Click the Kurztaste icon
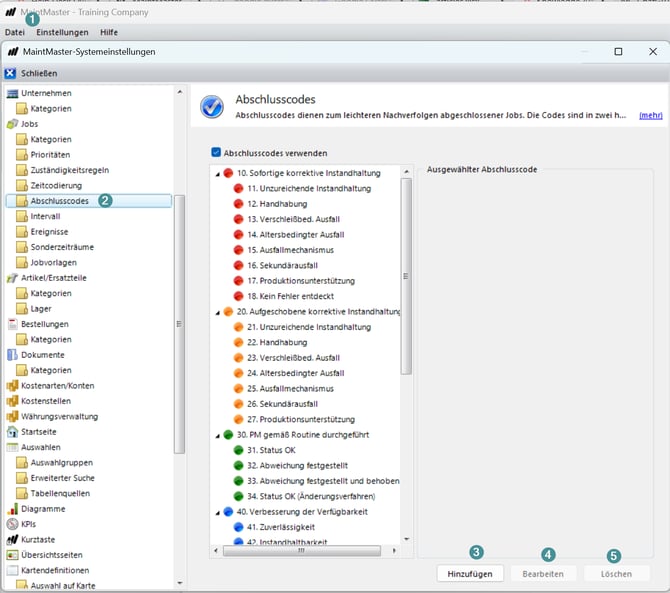The width and height of the screenshot is (670, 593). pos(12,540)
